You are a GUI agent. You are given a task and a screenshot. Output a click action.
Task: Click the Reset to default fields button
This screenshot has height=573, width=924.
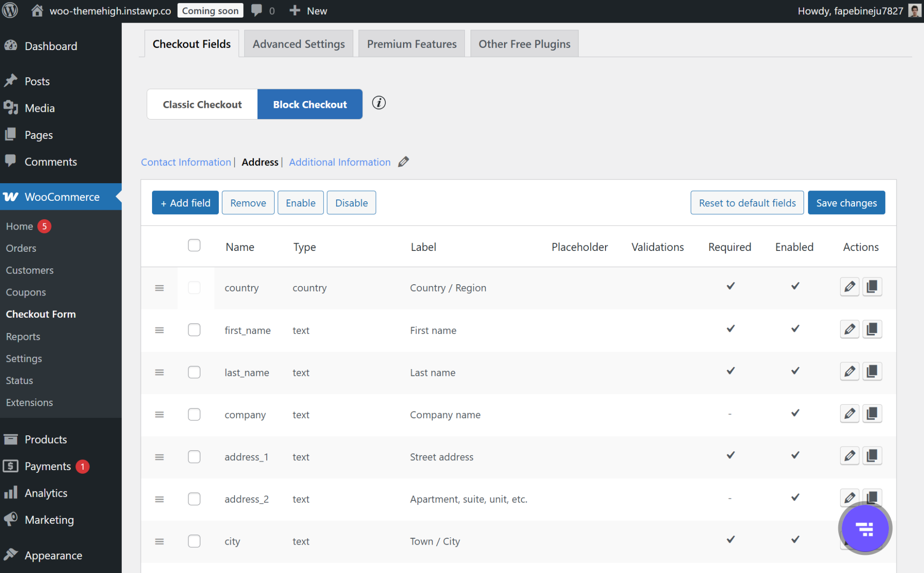(x=747, y=203)
